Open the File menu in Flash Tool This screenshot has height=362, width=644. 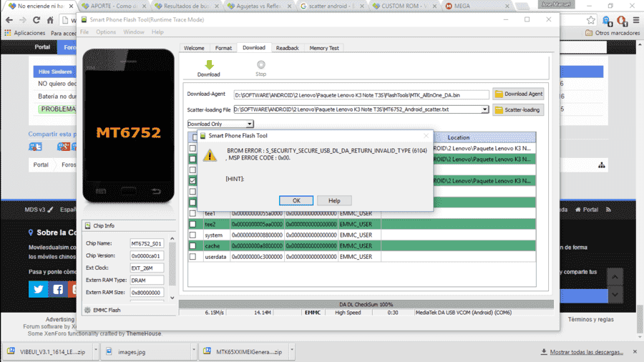tap(84, 32)
